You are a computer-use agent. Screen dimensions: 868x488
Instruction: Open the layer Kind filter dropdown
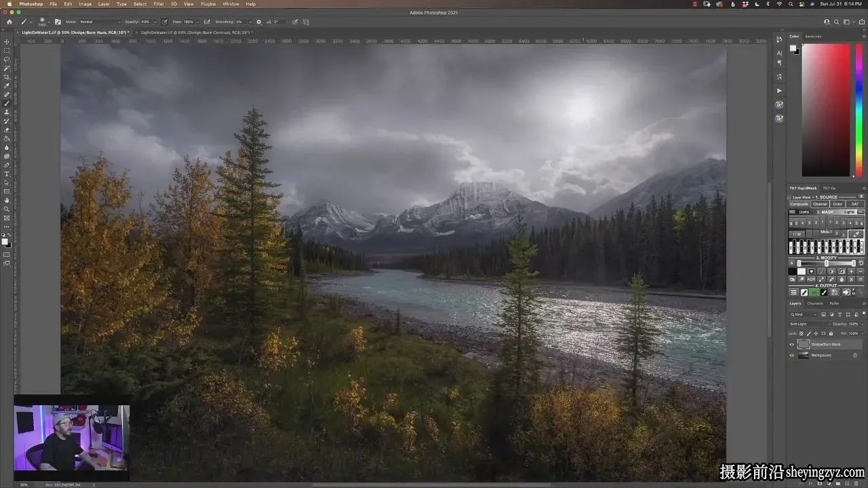804,314
